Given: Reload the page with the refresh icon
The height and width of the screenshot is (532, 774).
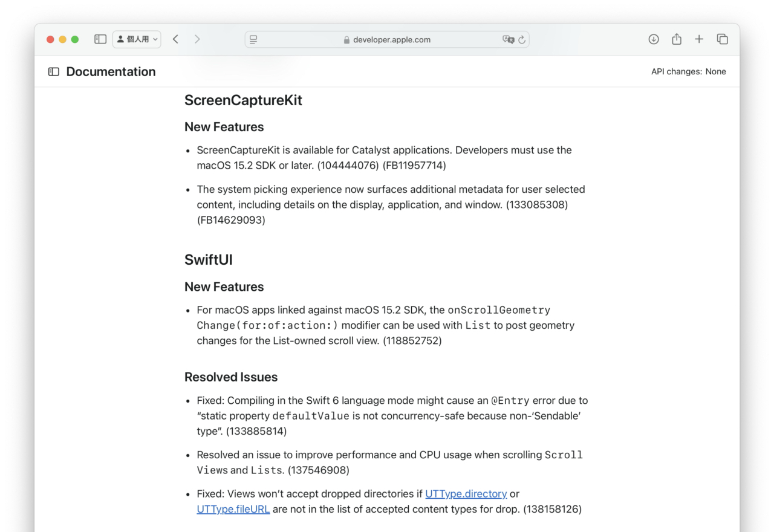Looking at the screenshot, I should (x=522, y=39).
